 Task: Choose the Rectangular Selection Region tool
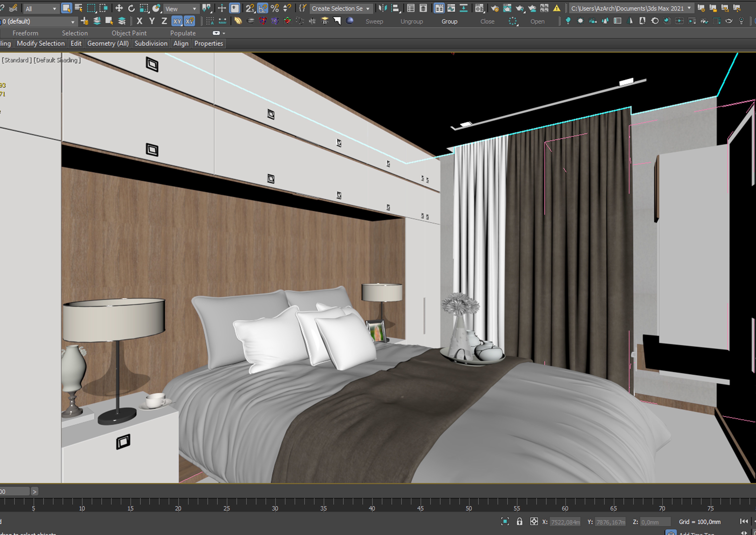[x=91, y=8]
